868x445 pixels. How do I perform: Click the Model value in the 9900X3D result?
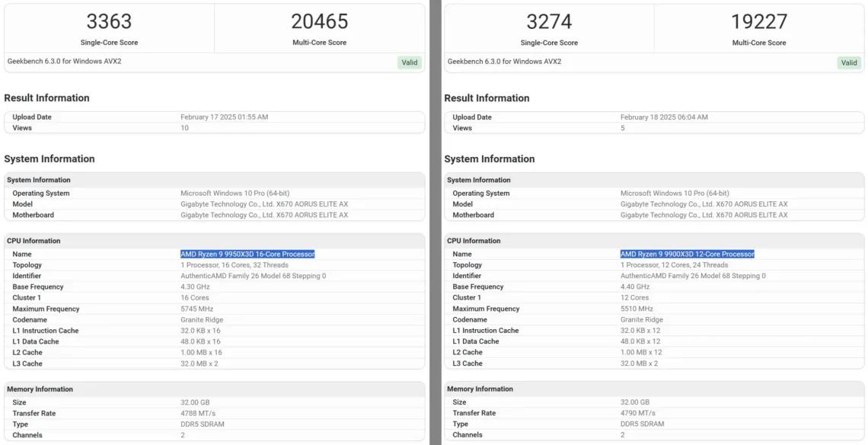pos(704,204)
